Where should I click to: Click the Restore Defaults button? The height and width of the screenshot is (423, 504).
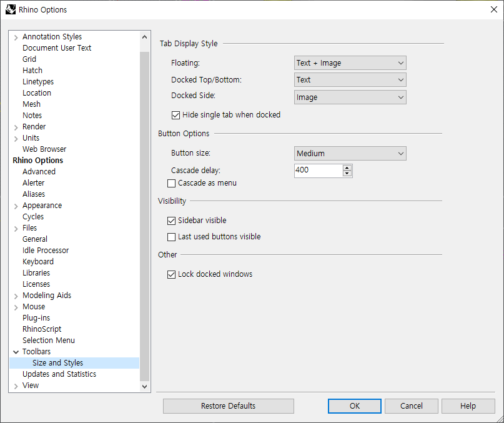pyautogui.click(x=228, y=406)
